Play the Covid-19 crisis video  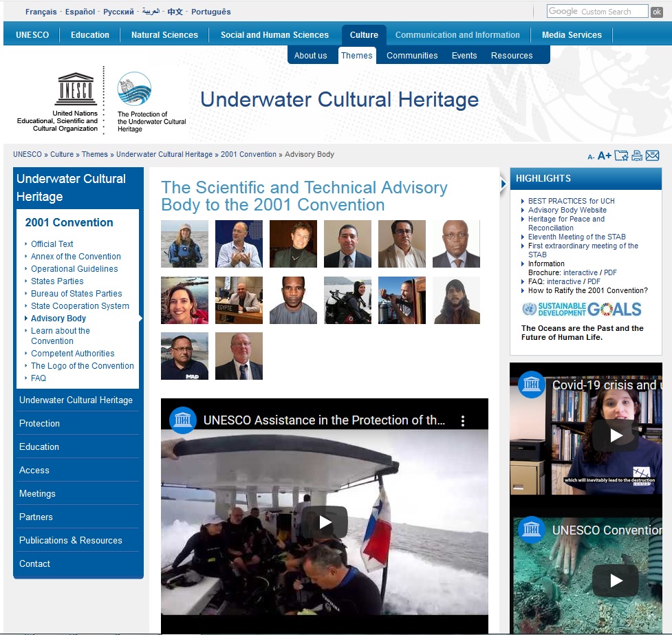(x=615, y=435)
